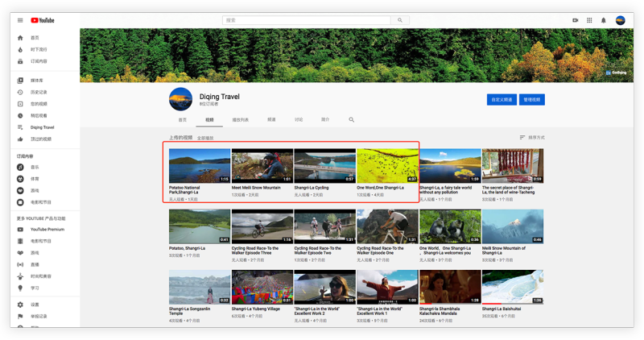The image size is (644, 340).
Task: Open the create video camera icon
Action: point(576,20)
